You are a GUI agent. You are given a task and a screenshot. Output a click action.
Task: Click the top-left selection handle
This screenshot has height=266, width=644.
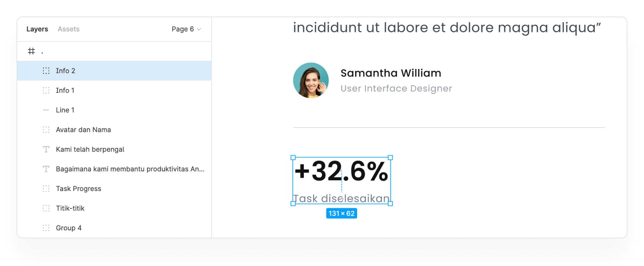[293, 158]
